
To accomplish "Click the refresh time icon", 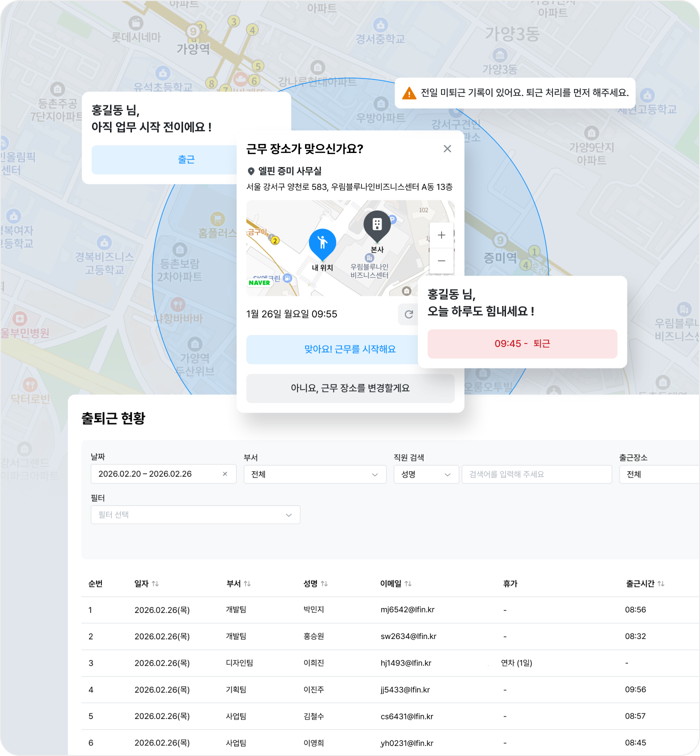I will coord(408,314).
